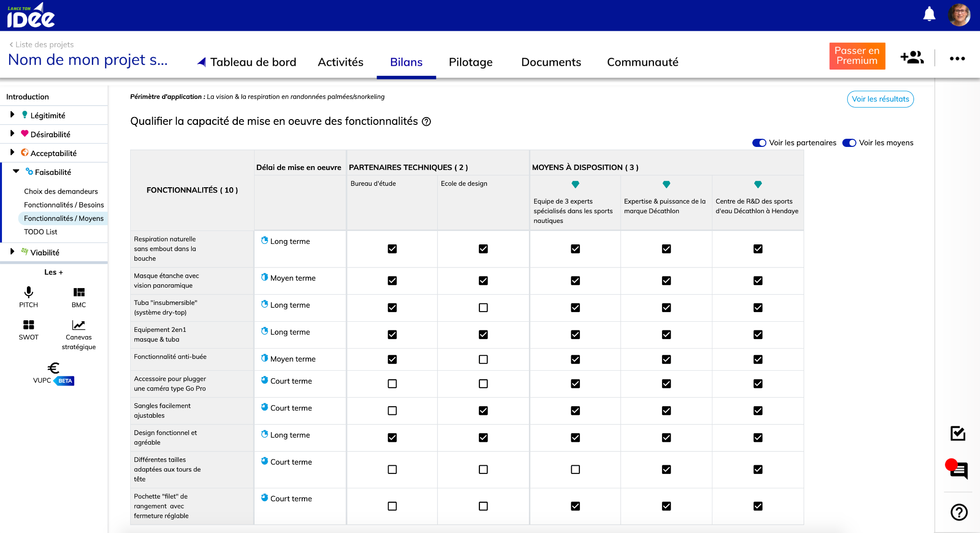The height and width of the screenshot is (533, 980).
Task: Click the BETA badge next to VUPC
Action: 64,381
